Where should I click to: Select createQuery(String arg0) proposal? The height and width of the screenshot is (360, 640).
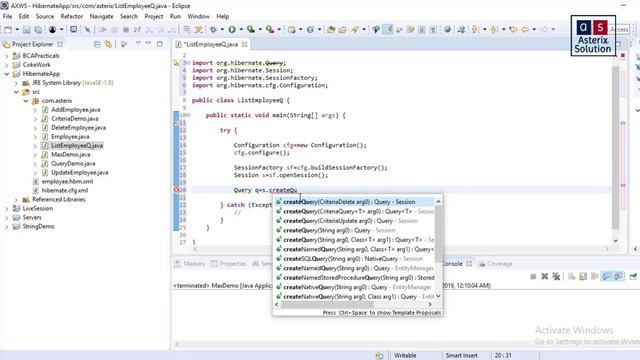(x=355, y=231)
